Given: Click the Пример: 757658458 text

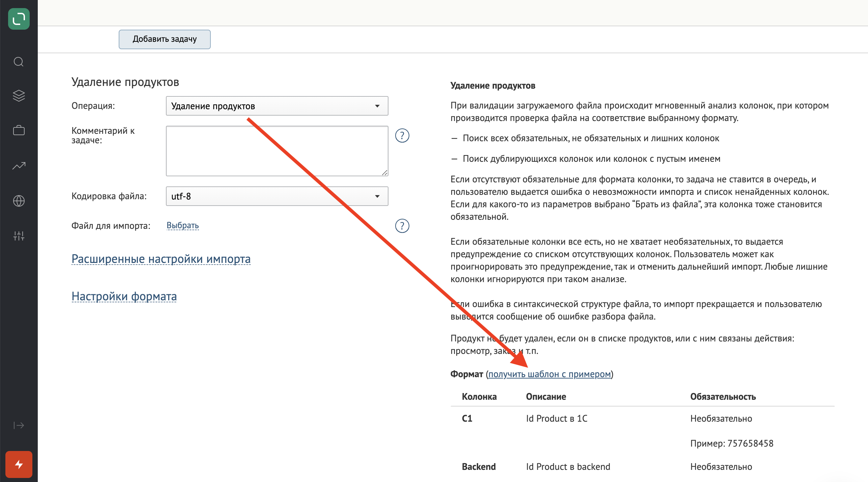Looking at the screenshot, I should click(x=731, y=443).
